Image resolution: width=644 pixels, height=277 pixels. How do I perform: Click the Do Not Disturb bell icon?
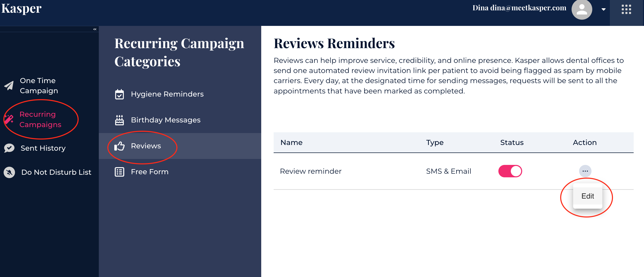point(9,172)
